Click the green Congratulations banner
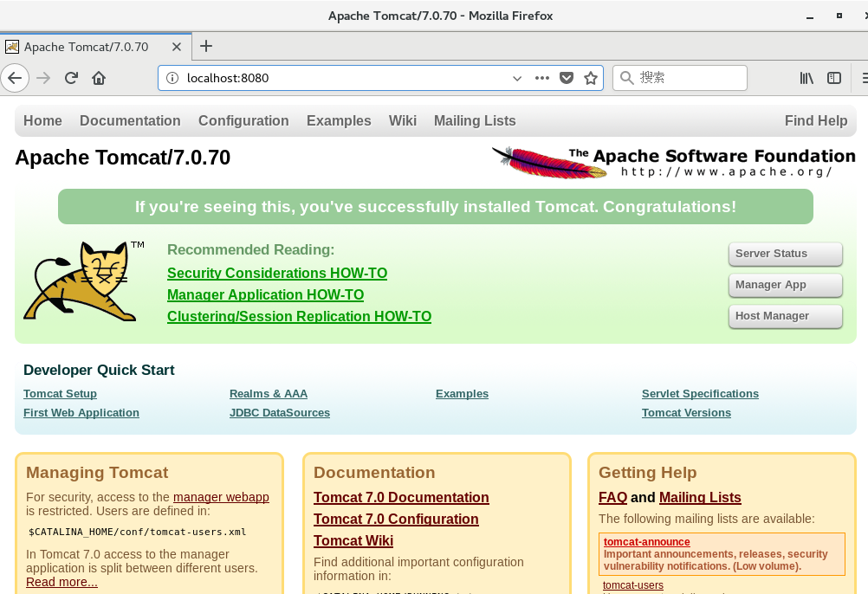868x594 pixels. (436, 206)
